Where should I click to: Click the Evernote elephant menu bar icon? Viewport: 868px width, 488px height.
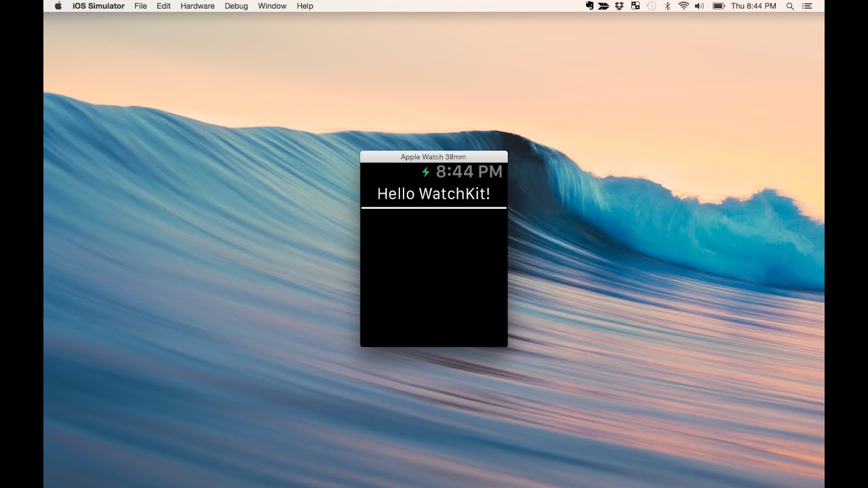click(589, 6)
